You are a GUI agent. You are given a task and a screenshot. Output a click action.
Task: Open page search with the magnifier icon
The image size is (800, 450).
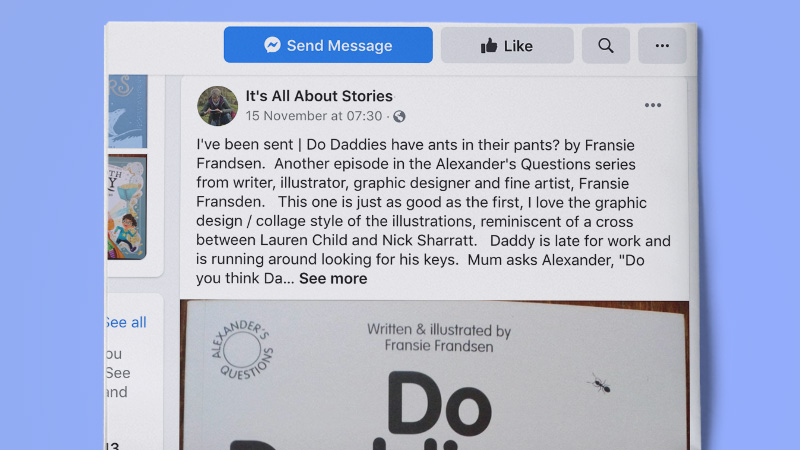(x=606, y=45)
